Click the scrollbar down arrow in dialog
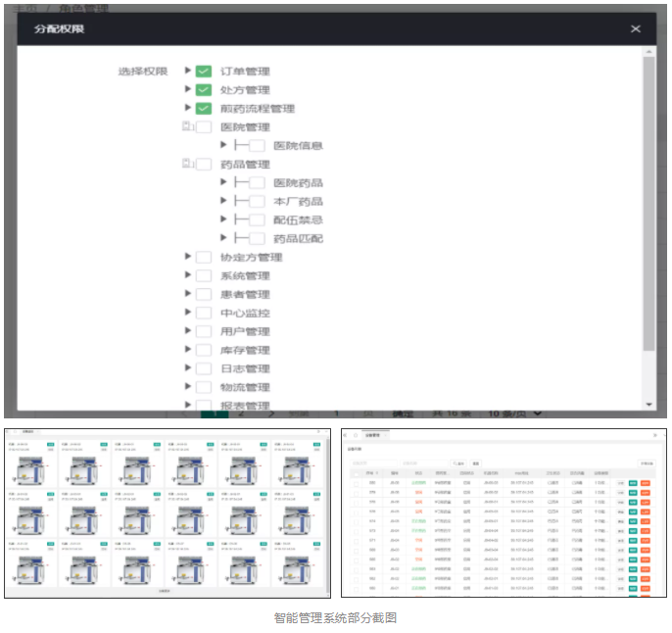672x633 pixels. pos(648,405)
